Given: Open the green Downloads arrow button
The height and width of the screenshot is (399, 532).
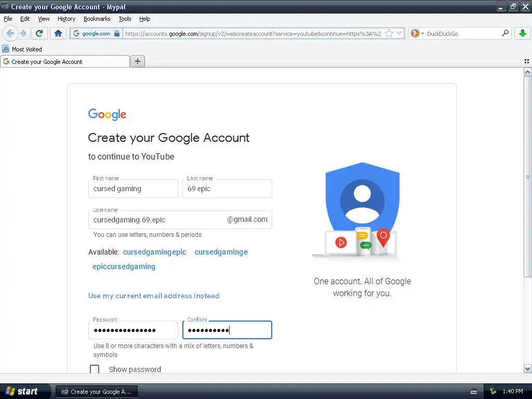Looking at the screenshot, I should pyautogui.click(x=523, y=33).
